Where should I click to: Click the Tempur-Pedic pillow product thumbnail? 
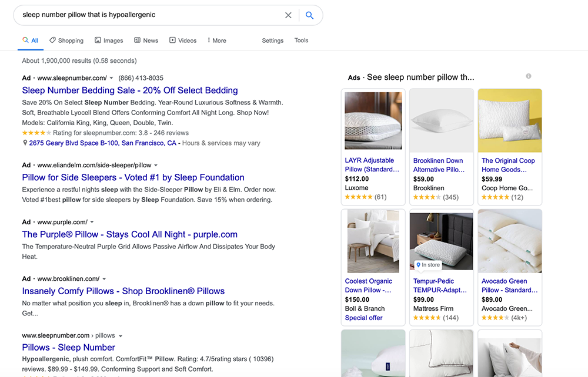coord(441,241)
